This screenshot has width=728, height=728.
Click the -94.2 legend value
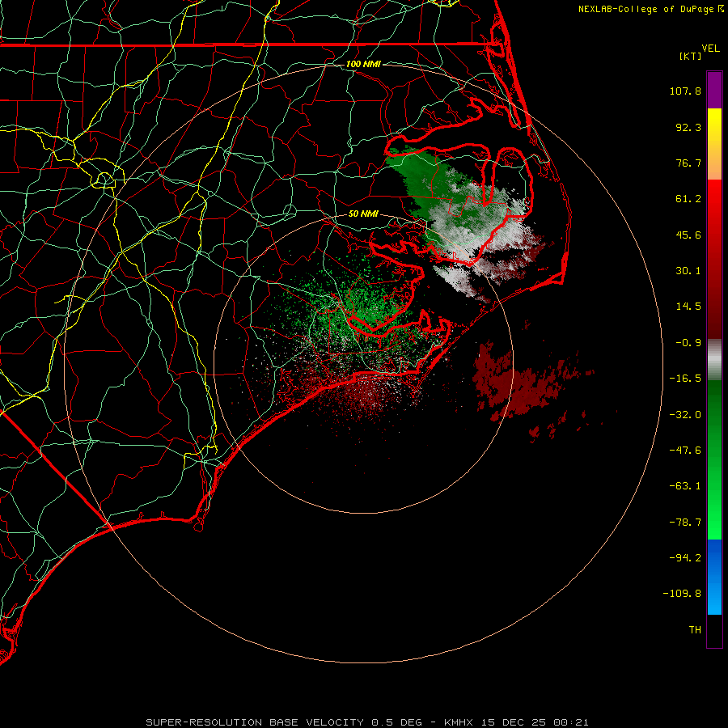685,558
